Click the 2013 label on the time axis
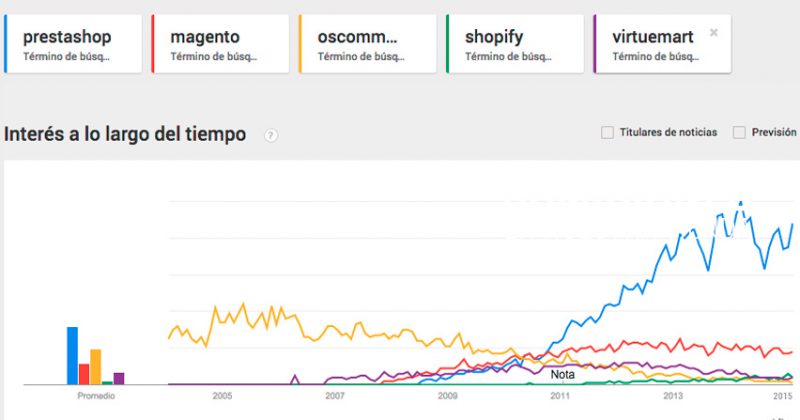 [672, 397]
